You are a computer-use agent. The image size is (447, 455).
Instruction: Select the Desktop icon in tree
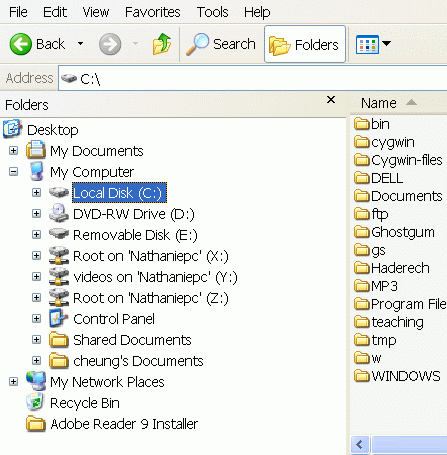[13, 129]
